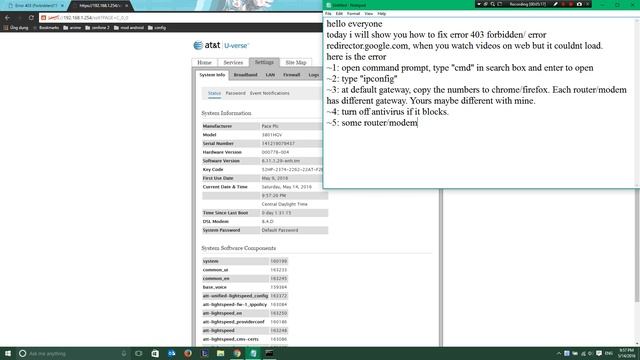Close the 192.168.1.254 browser tab

tap(127, 6)
